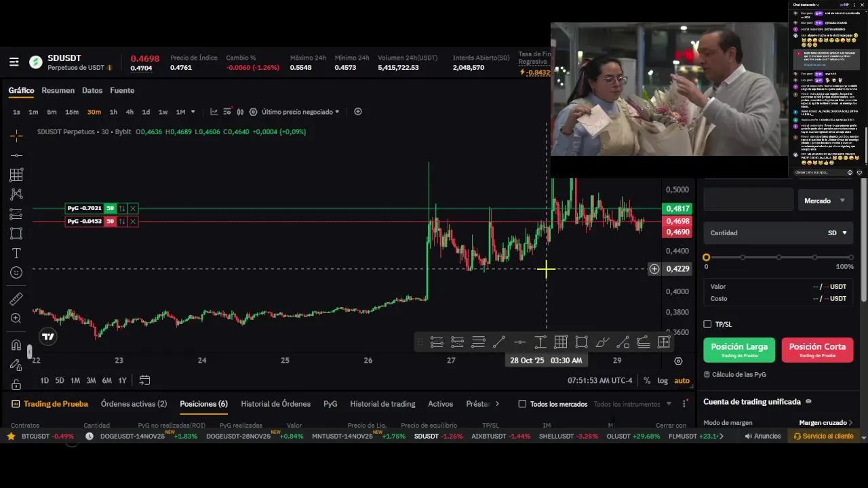Viewport: 868px width, 488px height.
Task: Select the Text annotation tool
Action: 16,253
